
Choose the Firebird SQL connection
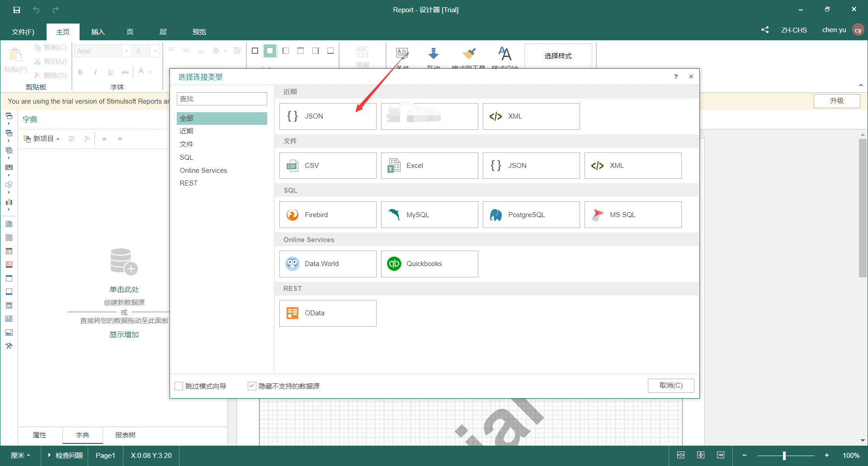(x=327, y=214)
